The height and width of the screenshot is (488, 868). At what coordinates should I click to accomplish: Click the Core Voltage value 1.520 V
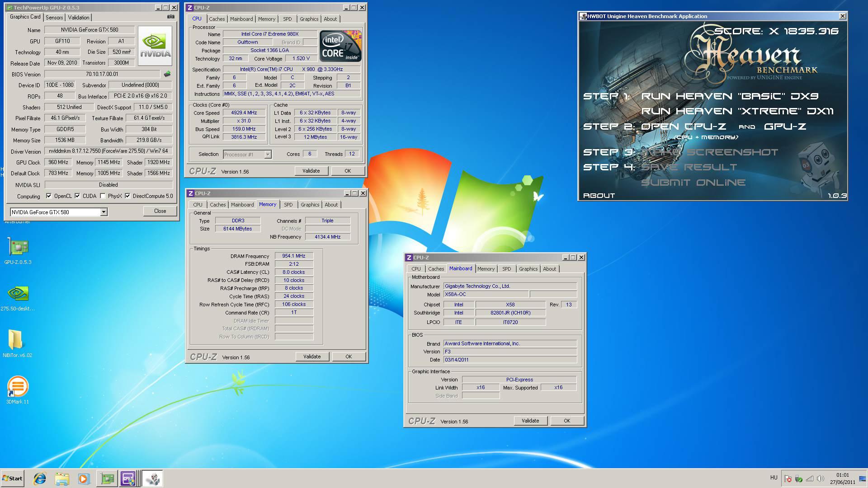[x=301, y=59]
